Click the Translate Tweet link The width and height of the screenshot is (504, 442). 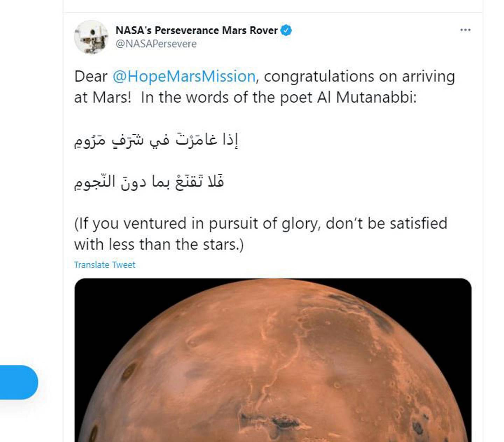104,265
